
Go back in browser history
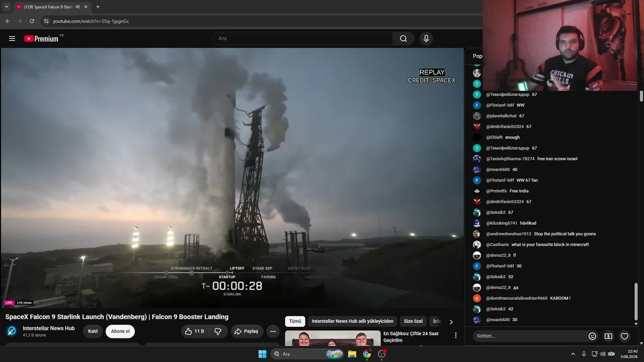[8, 21]
